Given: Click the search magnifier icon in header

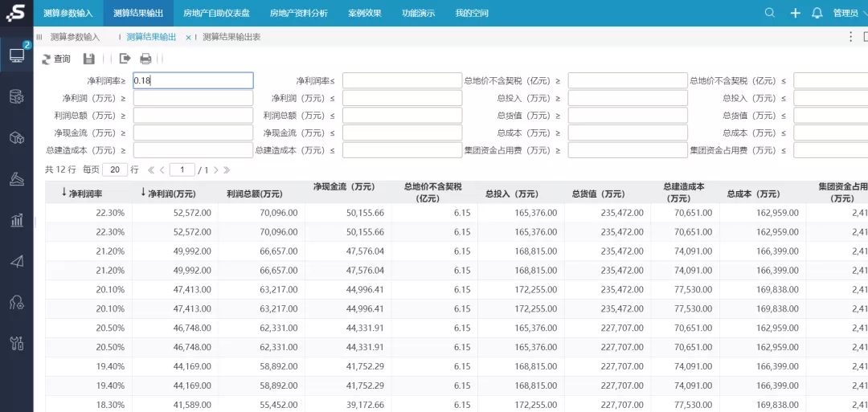Looking at the screenshot, I should 769,13.
